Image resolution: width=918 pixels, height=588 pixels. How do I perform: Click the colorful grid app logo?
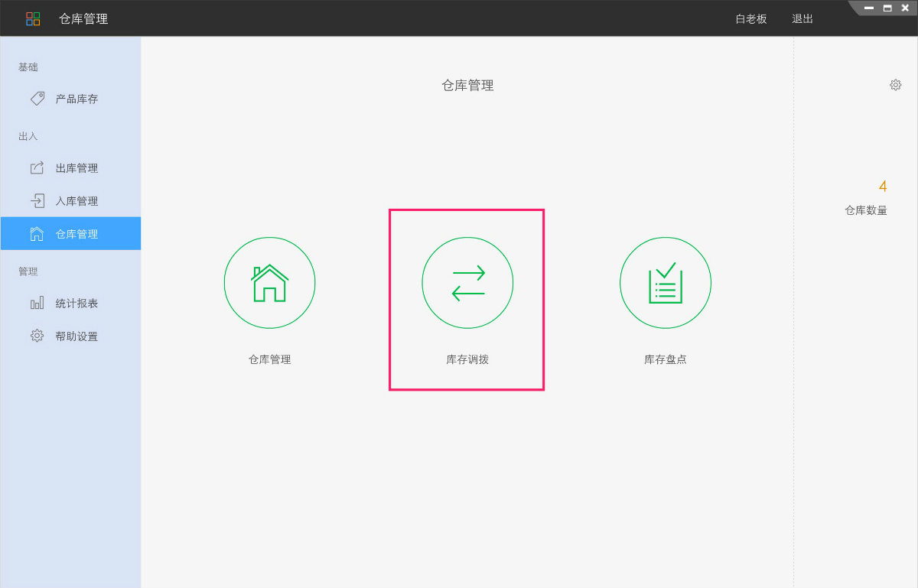point(33,18)
